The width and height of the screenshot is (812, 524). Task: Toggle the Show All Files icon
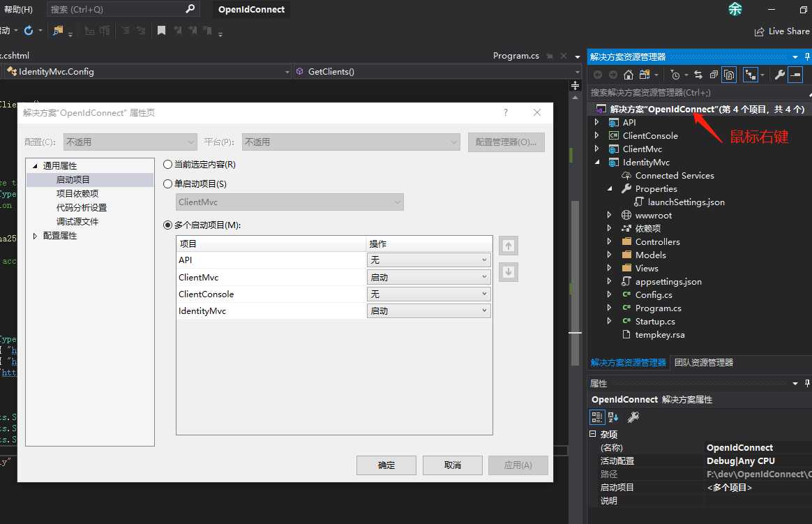click(x=728, y=75)
